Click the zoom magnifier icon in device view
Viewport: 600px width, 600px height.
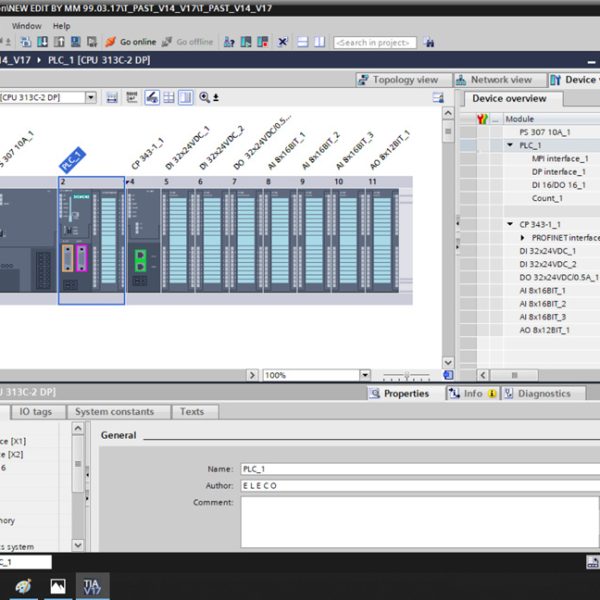pos(204,98)
